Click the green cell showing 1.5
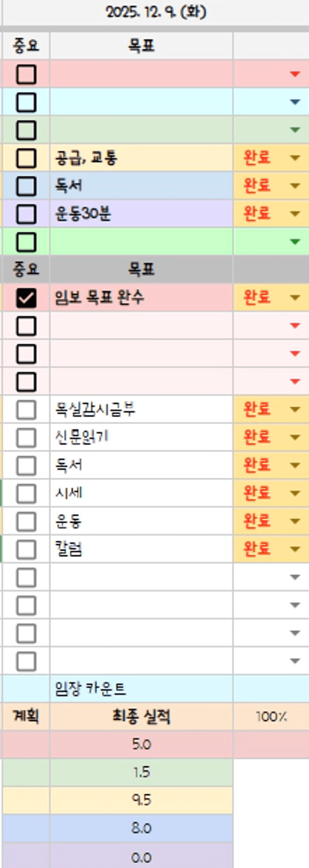This screenshot has height=868, width=309. (x=141, y=772)
